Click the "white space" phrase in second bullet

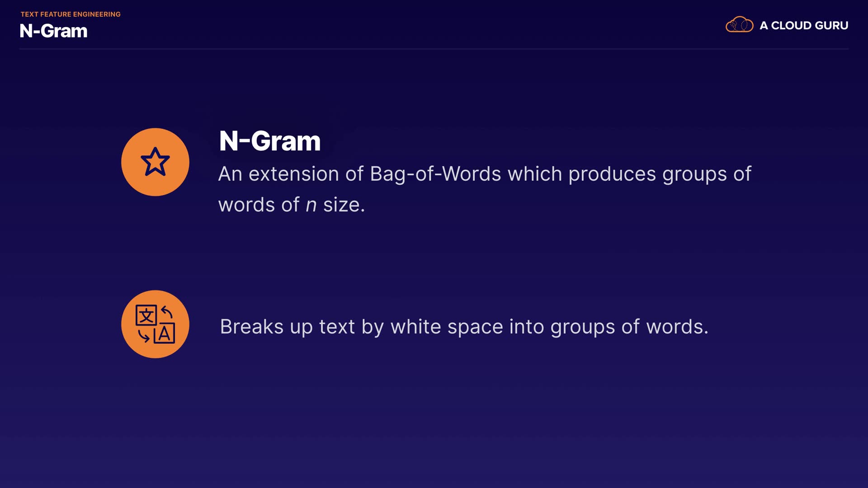(447, 327)
